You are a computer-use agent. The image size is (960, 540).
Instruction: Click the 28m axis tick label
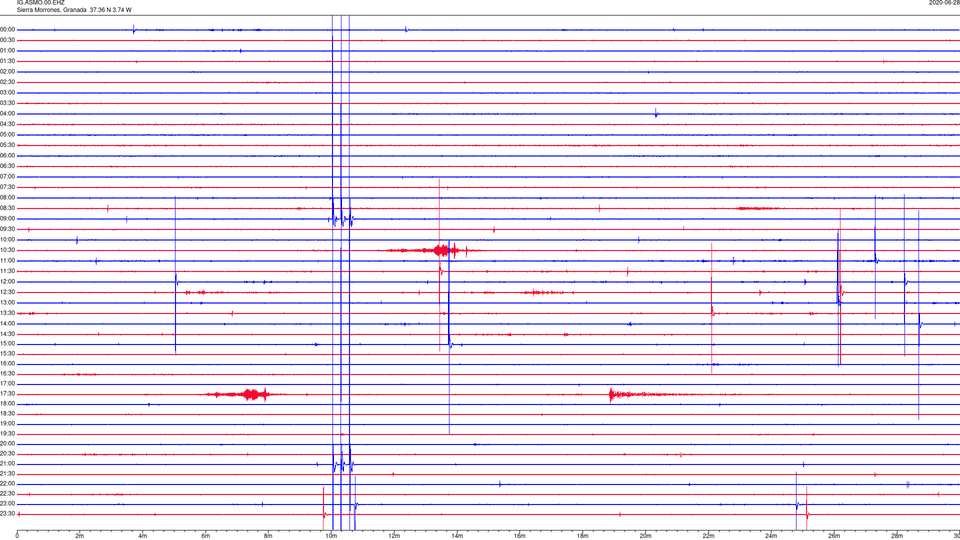(x=897, y=536)
